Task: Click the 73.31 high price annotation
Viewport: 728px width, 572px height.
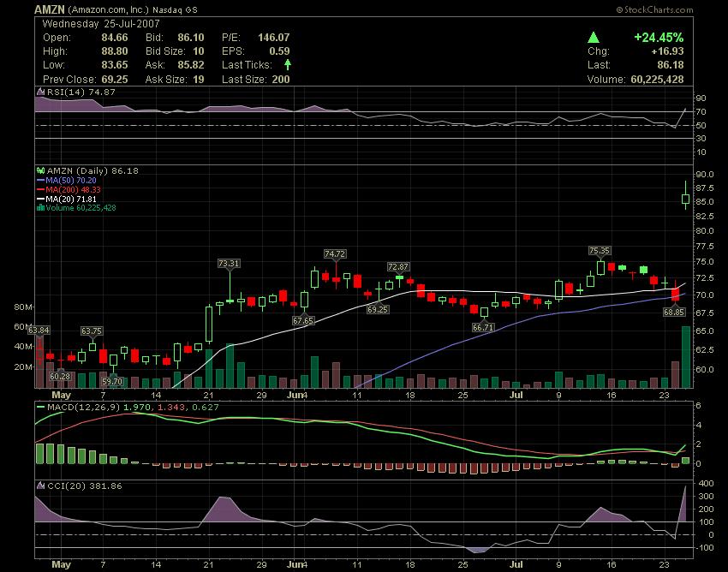Action: tap(229, 263)
